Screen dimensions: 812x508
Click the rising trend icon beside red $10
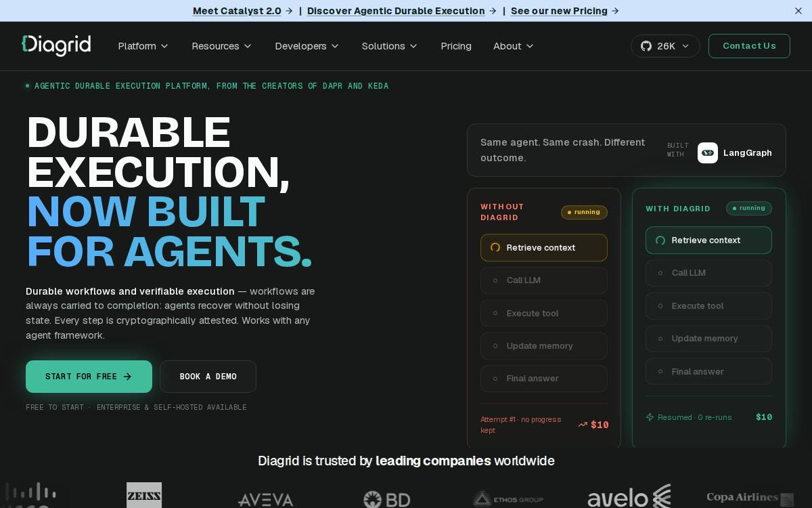[x=583, y=425]
